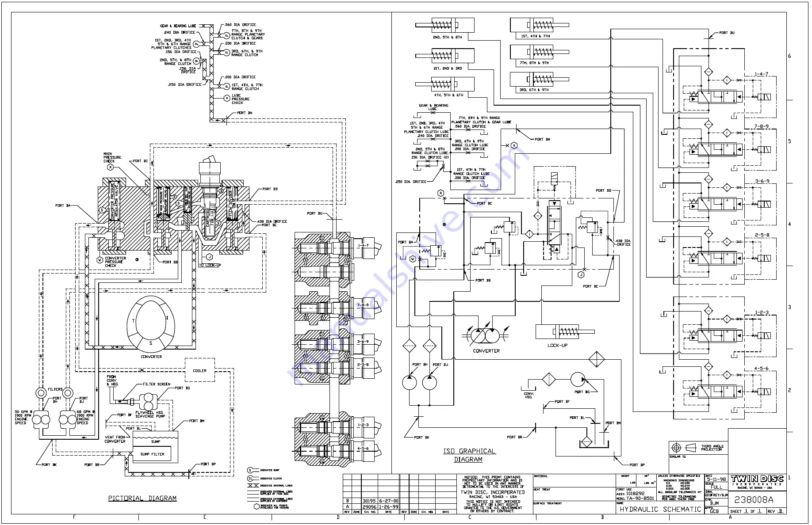The image size is (812, 525).
Task: Click the UNLESS OTHERWISE SPECIFIED tolerance block
Action: click(x=681, y=488)
